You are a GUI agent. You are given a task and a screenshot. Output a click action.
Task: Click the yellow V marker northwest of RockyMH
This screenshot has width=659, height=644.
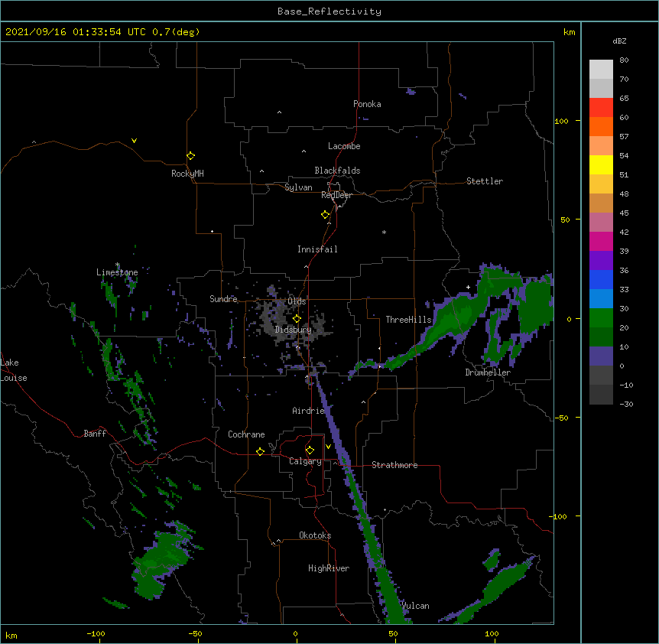pos(134,141)
